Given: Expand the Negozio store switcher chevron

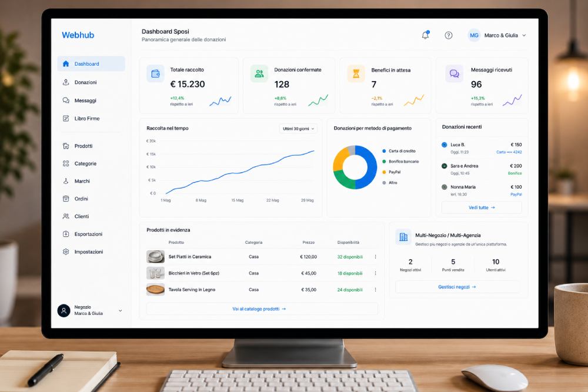Looking at the screenshot, I should [x=121, y=311].
